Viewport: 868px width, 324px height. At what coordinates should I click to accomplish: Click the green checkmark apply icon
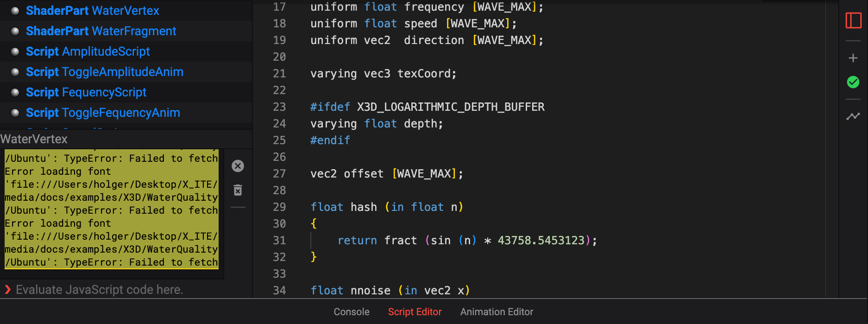pyautogui.click(x=853, y=82)
